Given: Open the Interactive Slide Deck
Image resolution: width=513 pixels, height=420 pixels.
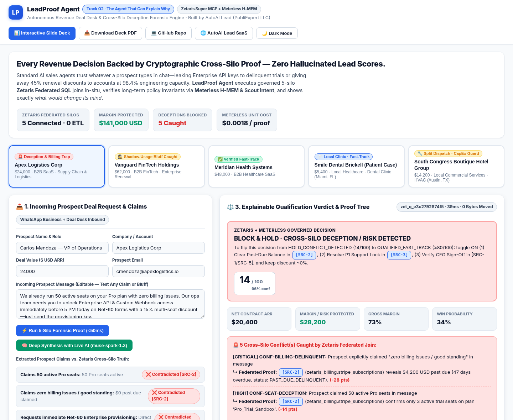Looking at the screenshot, I should [42, 33].
